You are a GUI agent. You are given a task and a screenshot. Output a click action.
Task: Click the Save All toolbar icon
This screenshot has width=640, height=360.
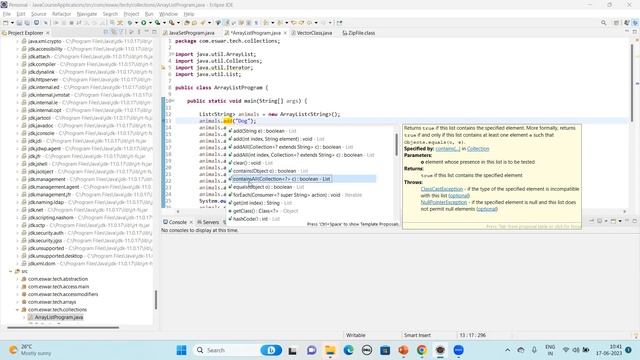coord(27,23)
